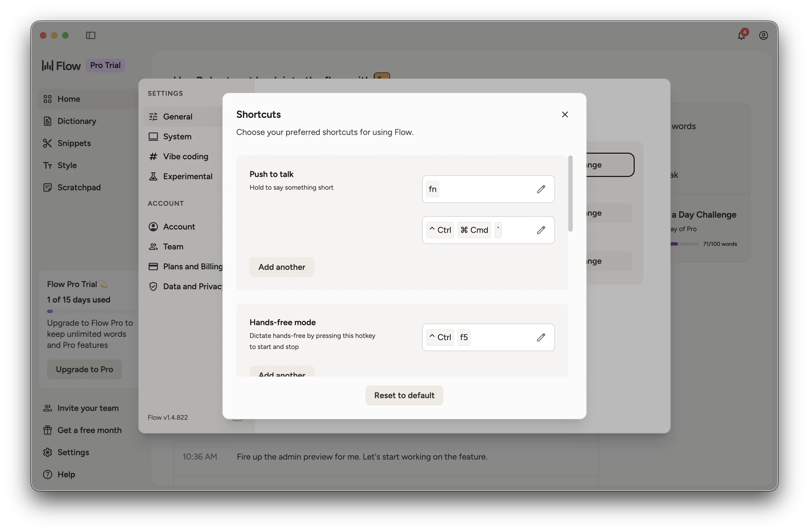Open the Scratchpad
The image size is (809, 532).
tap(79, 187)
